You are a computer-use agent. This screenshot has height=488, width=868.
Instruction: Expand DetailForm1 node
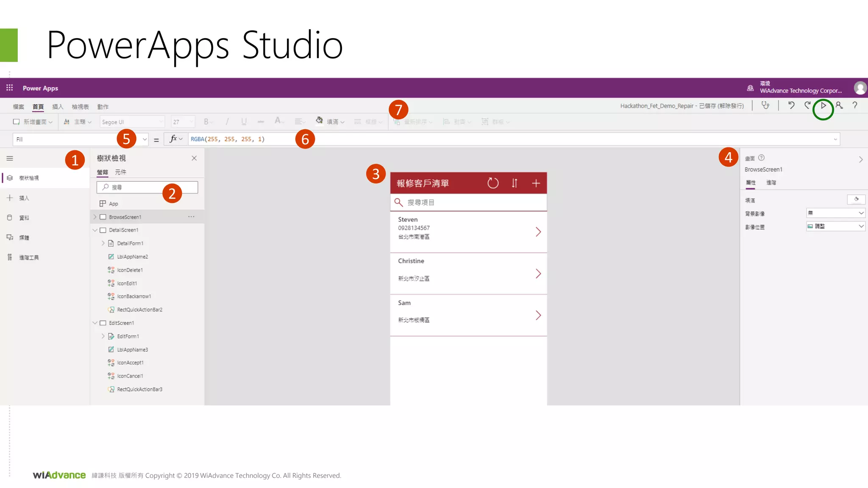(x=103, y=243)
